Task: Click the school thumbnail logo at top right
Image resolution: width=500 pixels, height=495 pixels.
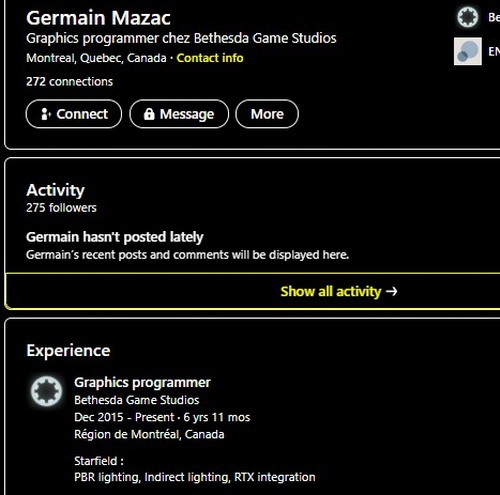Action: point(468,51)
